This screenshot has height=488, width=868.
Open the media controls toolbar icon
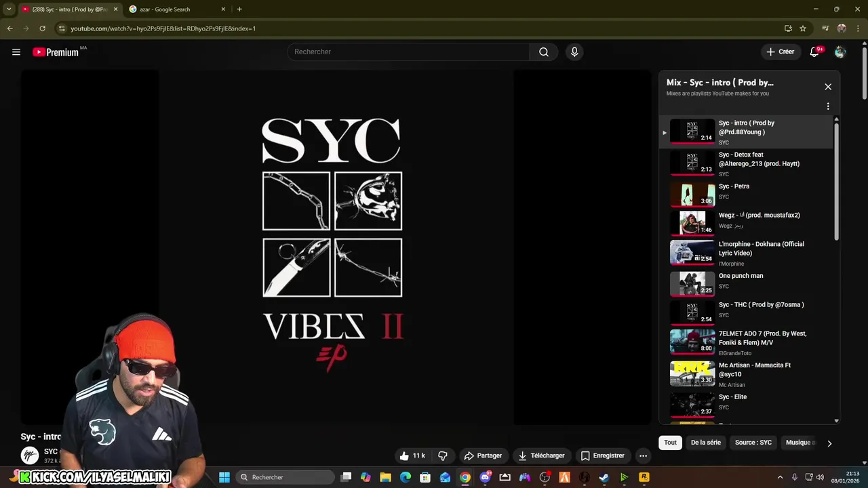(x=825, y=28)
